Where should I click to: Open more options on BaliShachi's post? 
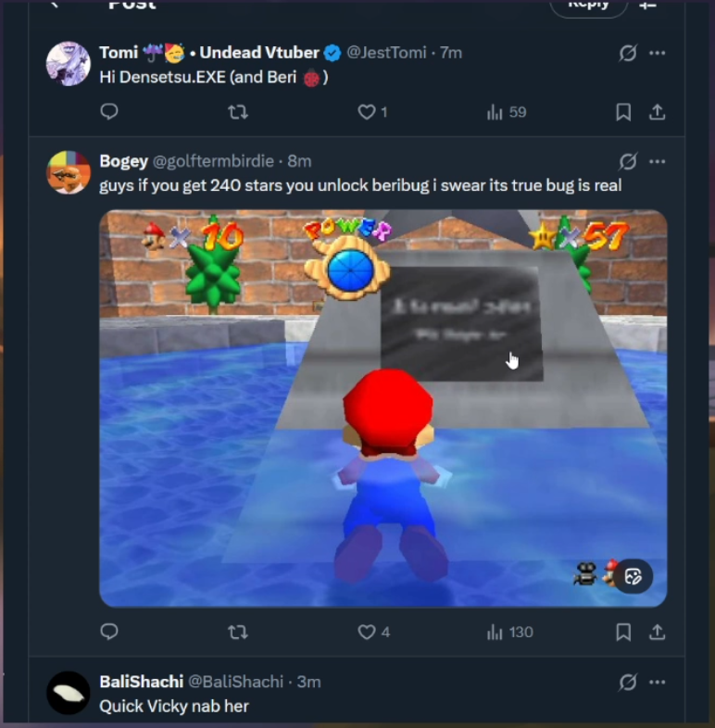pyautogui.click(x=657, y=682)
